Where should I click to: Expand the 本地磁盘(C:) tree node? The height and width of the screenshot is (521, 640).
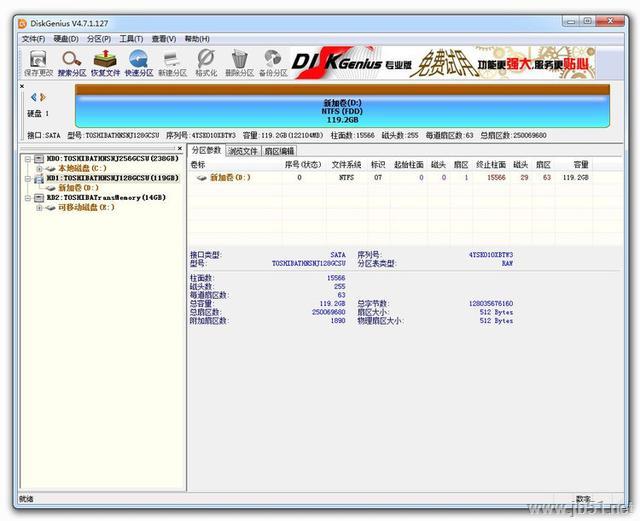pos(39,169)
